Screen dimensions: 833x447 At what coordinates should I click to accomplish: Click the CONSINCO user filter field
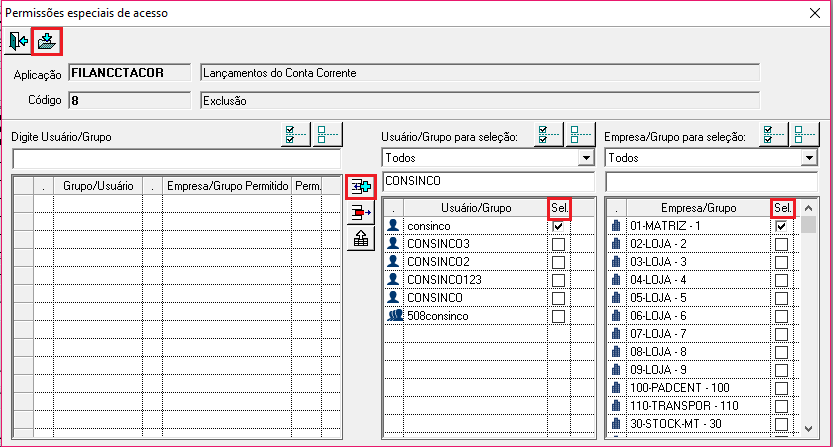click(x=488, y=181)
